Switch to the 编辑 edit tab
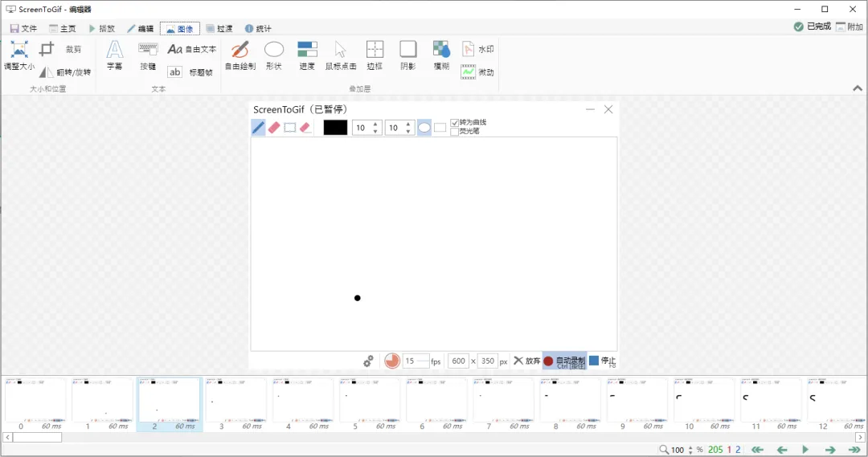The image size is (868, 457). [141, 28]
